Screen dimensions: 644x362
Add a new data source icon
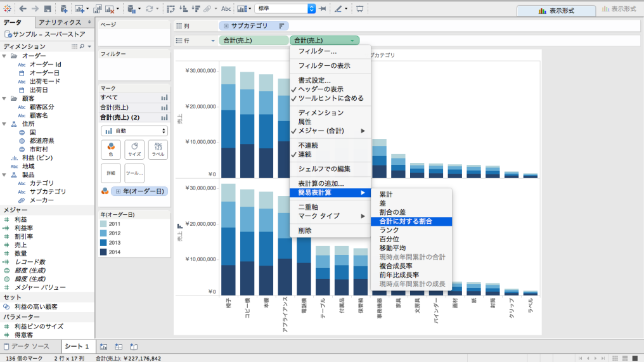pos(63,9)
